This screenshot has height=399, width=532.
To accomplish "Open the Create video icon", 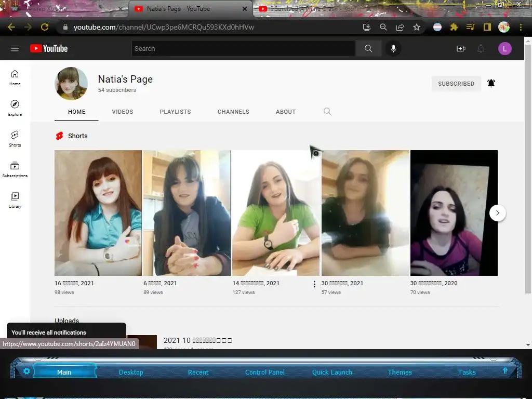I will (461, 48).
